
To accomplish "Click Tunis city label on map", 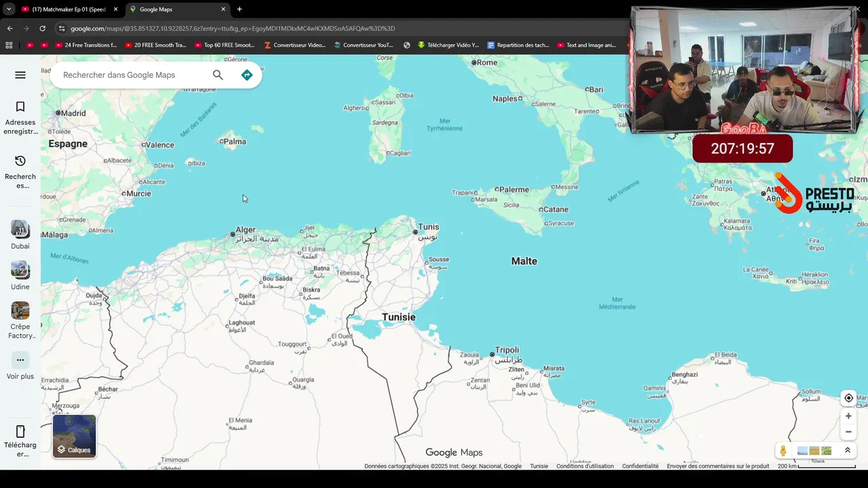I will pyautogui.click(x=429, y=227).
